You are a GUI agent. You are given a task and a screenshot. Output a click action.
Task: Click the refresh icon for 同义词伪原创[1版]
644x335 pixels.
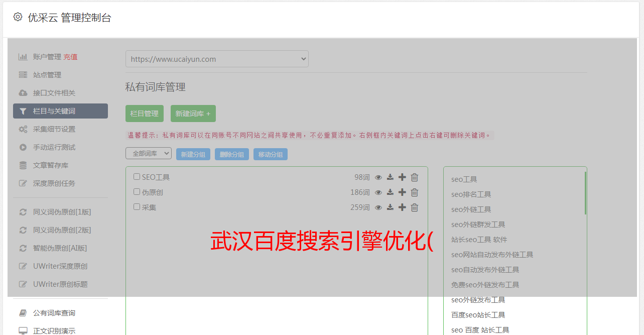click(x=23, y=212)
